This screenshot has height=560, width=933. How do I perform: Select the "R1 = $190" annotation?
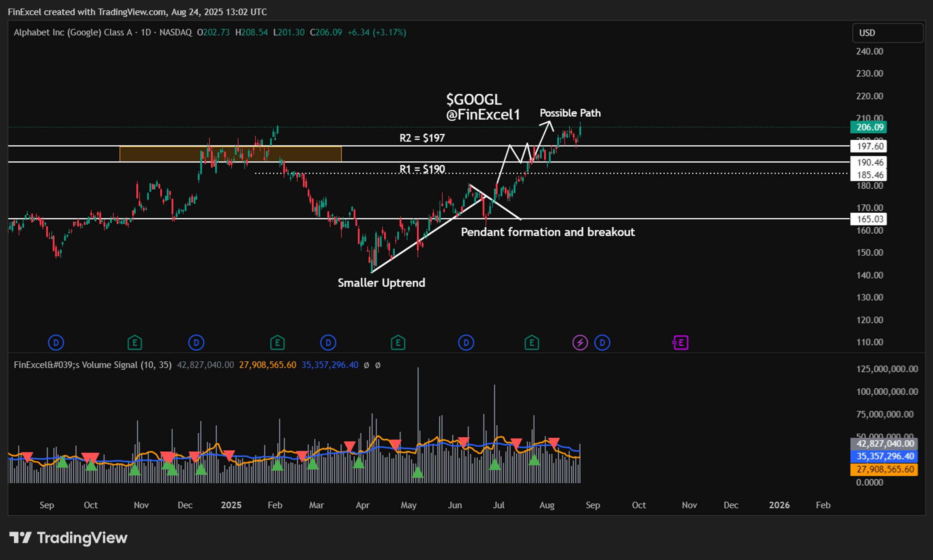point(422,169)
